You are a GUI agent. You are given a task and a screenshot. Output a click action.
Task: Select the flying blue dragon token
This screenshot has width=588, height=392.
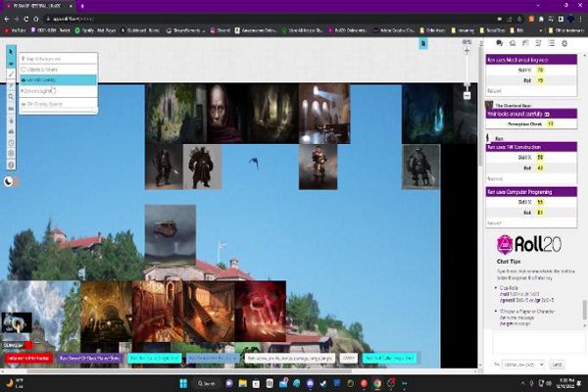pyautogui.click(x=254, y=162)
